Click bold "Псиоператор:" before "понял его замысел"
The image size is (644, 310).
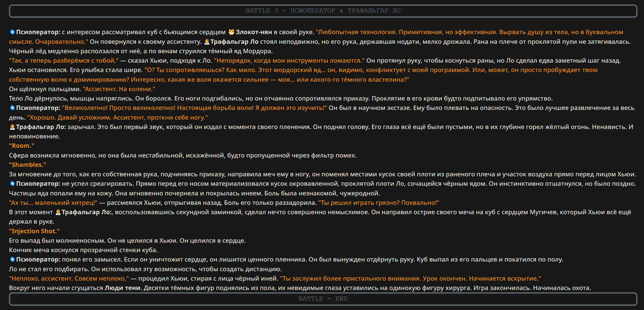pos(38,259)
